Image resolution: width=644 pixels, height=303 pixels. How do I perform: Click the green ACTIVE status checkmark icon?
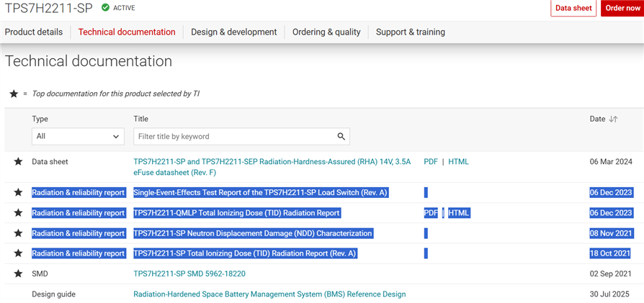pyautogui.click(x=106, y=7)
